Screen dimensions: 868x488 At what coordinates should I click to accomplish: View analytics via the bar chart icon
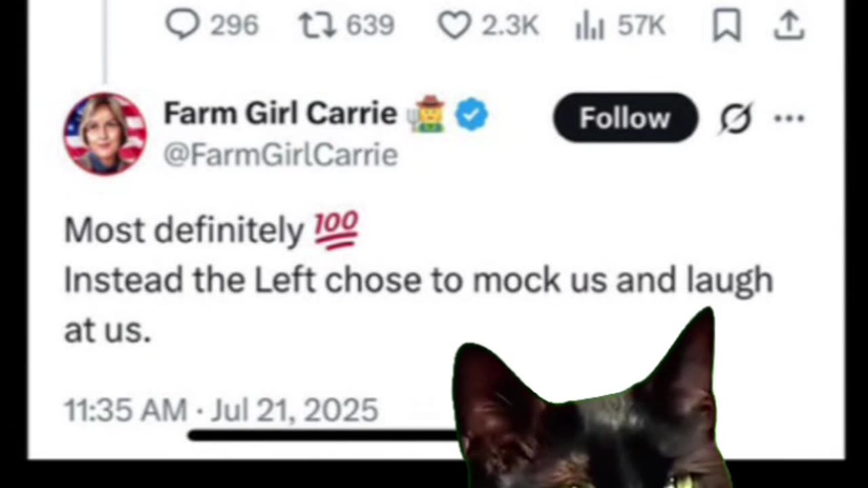point(589,26)
